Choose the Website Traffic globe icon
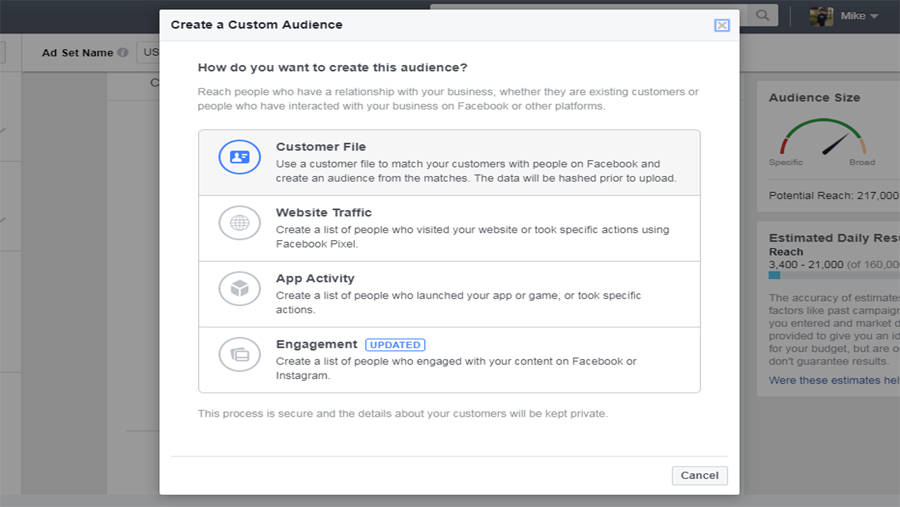The image size is (900, 507). (239, 223)
